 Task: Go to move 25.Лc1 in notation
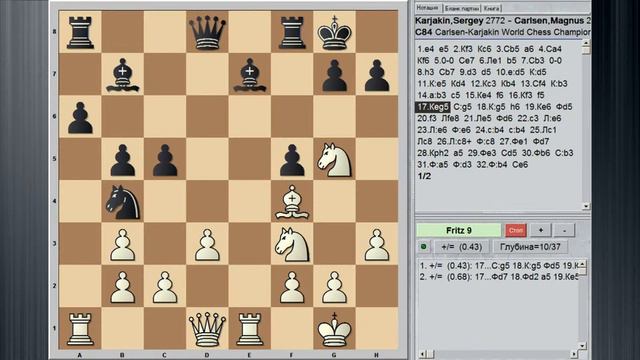(543, 130)
